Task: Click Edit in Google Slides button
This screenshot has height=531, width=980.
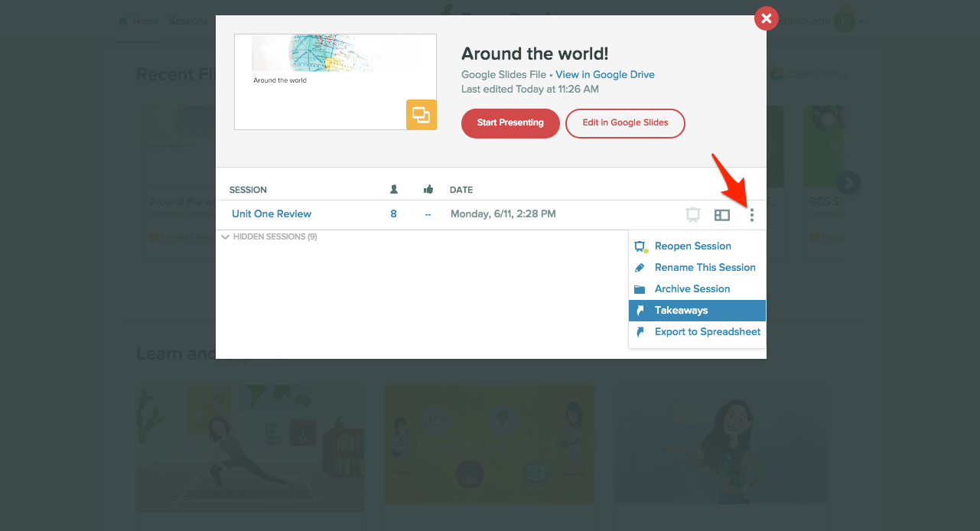Action: click(x=625, y=123)
